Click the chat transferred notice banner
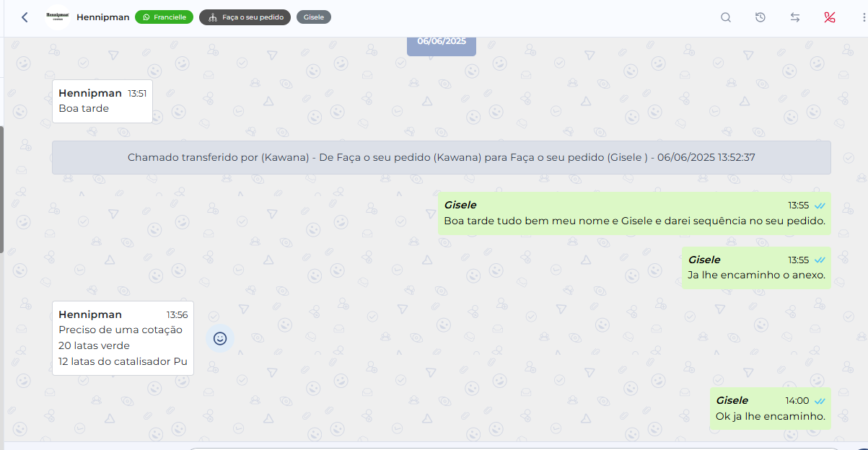The height and width of the screenshot is (450, 868). (x=442, y=157)
